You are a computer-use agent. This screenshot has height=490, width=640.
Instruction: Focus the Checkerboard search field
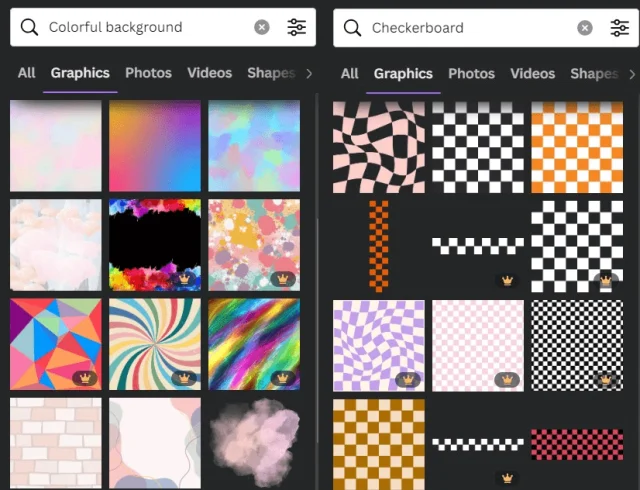[486, 28]
